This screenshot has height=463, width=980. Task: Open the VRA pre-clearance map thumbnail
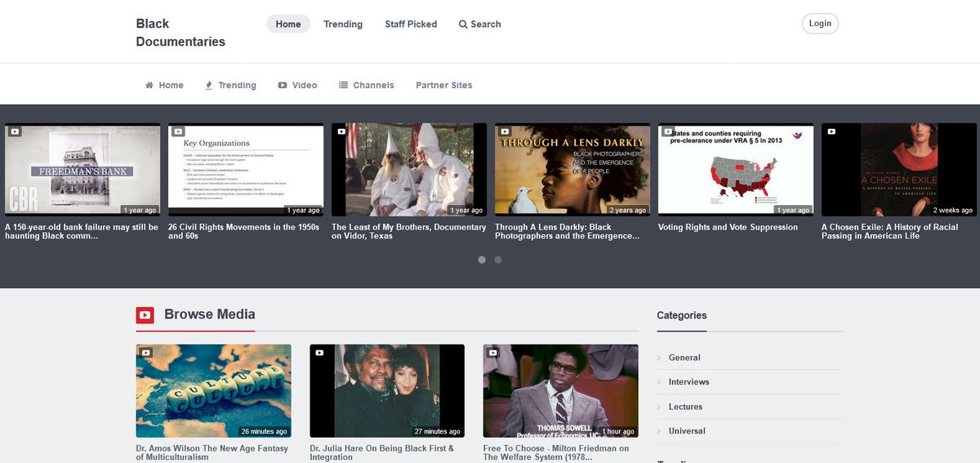click(736, 170)
